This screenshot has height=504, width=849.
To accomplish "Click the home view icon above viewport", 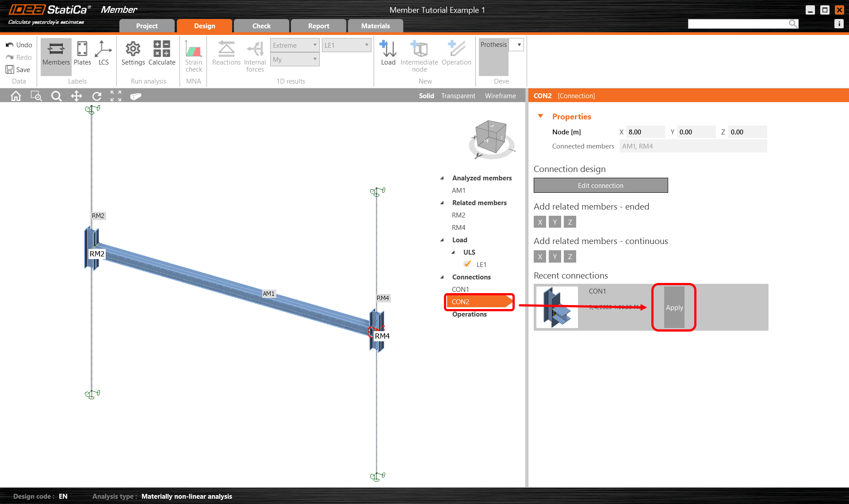I will click(x=15, y=95).
